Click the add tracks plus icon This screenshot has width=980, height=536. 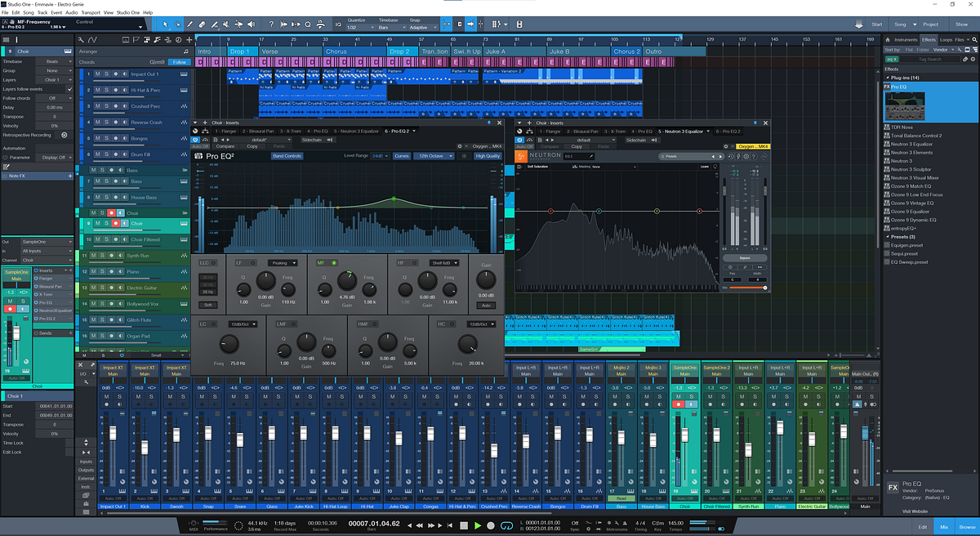point(189,39)
